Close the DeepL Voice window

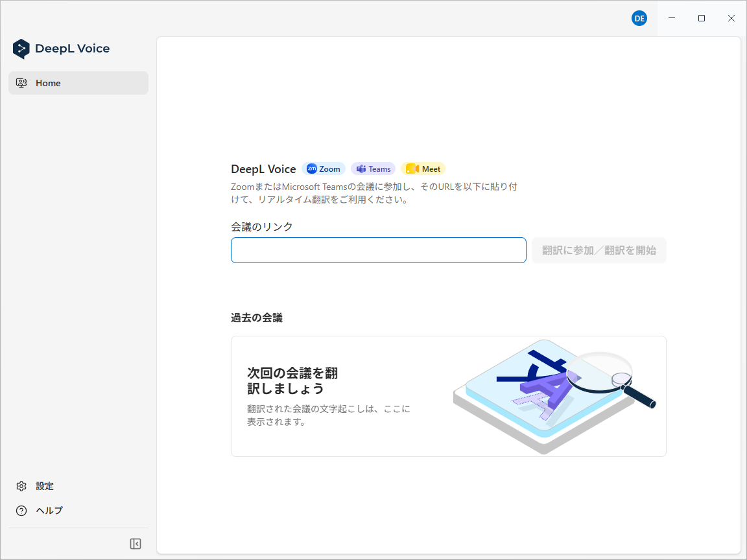(731, 18)
